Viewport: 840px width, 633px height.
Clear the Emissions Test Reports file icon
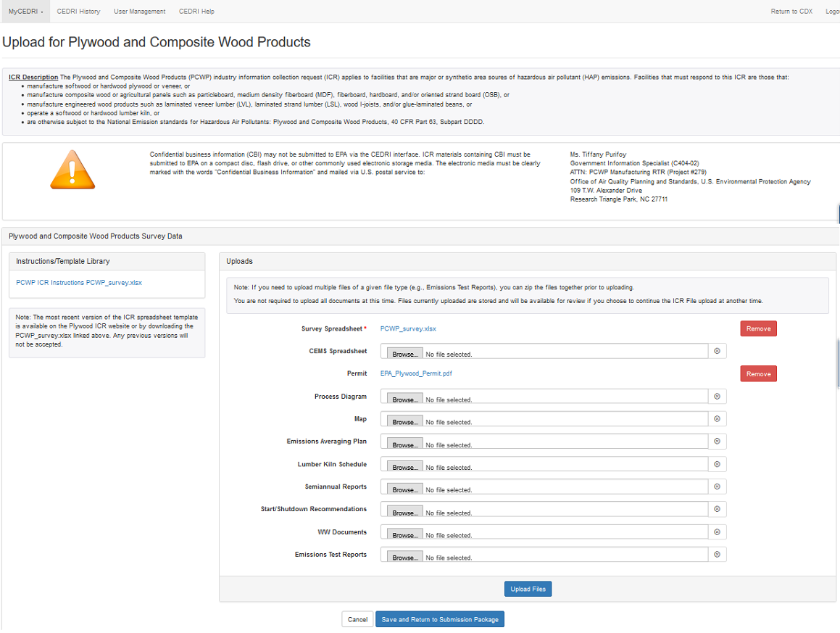tap(717, 555)
